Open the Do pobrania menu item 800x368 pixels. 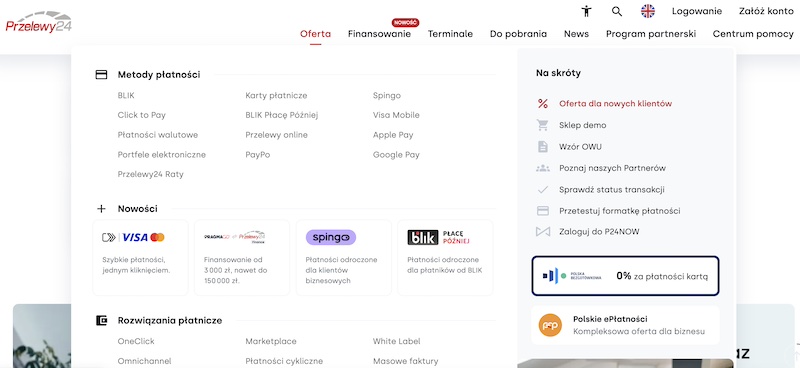518,34
